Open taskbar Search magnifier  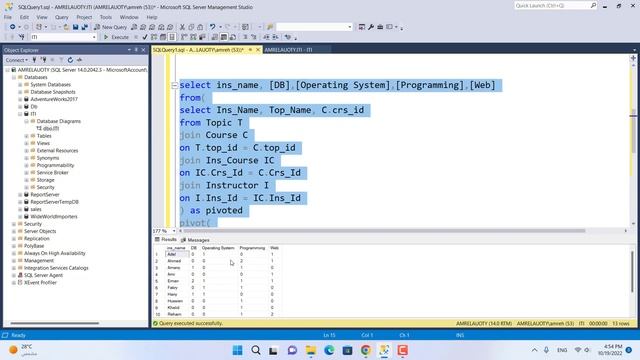(x=256, y=350)
